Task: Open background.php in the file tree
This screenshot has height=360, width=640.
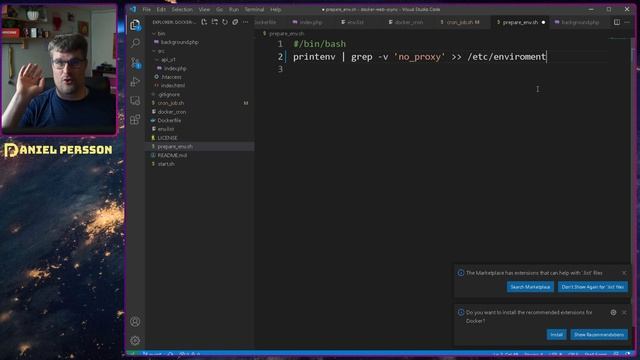Action: [179, 42]
